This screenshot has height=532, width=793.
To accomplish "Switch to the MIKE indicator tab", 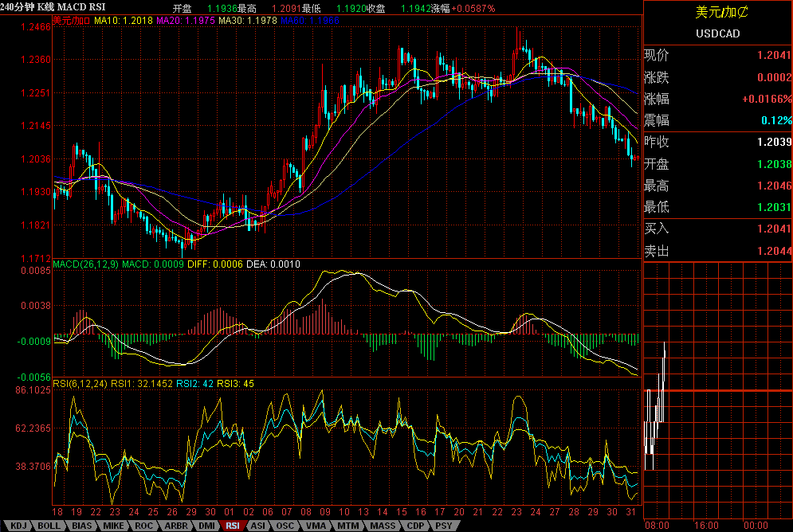I will coord(114,526).
